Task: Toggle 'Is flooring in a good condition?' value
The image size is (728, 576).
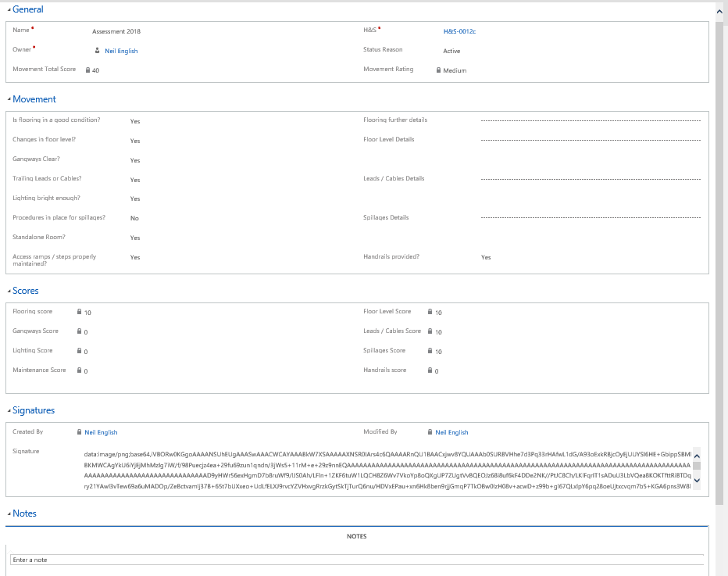Action: (x=135, y=121)
